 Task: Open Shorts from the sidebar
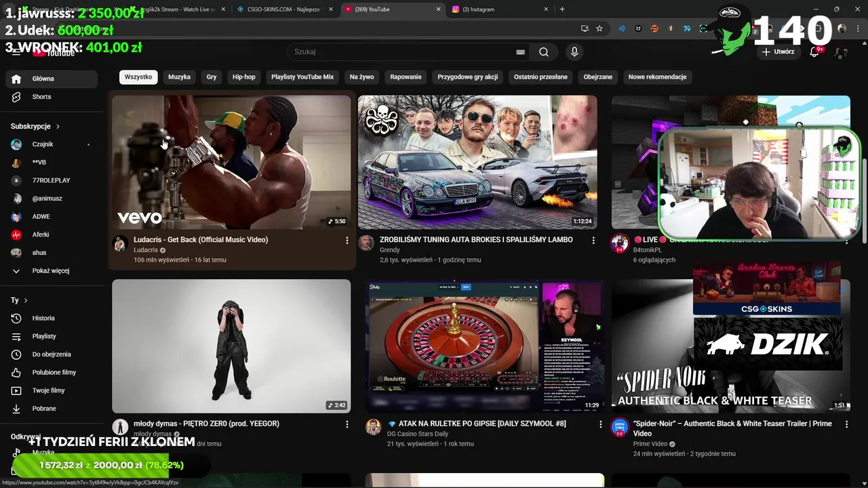pyautogui.click(x=52, y=97)
